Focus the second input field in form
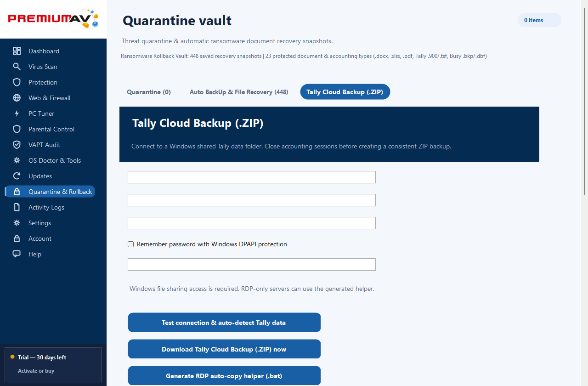This screenshot has height=386, width=588. pyautogui.click(x=252, y=200)
